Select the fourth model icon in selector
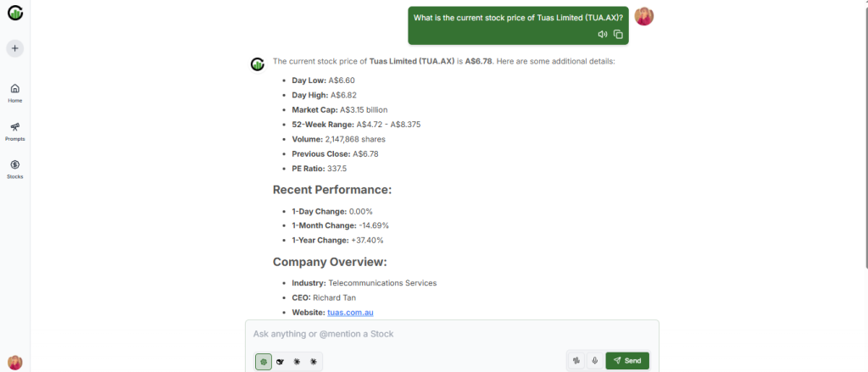Image resolution: width=868 pixels, height=372 pixels. pyautogui.click(x=313, y=361)
